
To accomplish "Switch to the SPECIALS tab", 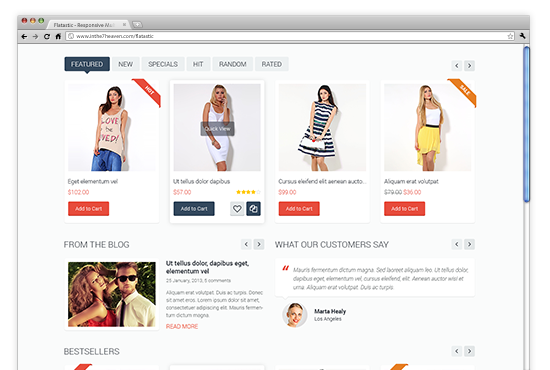I will pyautogui.click(x=163, y=64).
